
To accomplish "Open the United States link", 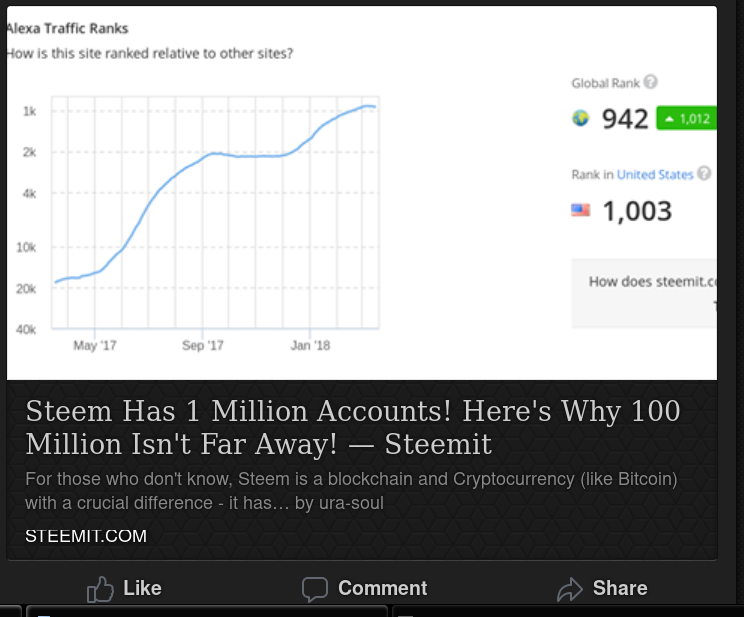I will pyautogui.click(x=655, y=175).
